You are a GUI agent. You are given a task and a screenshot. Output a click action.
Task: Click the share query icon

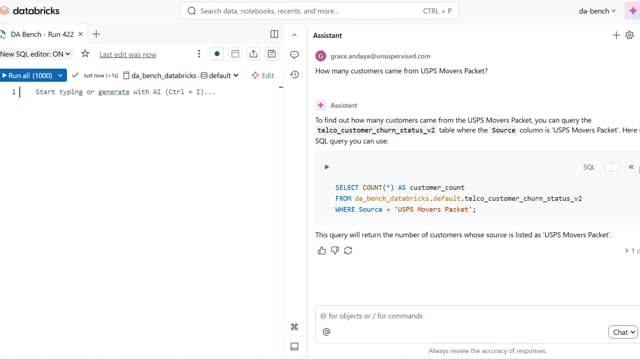coord(253,54)
